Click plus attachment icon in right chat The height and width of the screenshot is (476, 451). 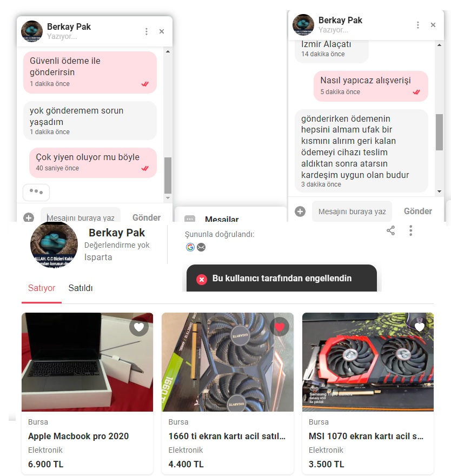(300, 211)
